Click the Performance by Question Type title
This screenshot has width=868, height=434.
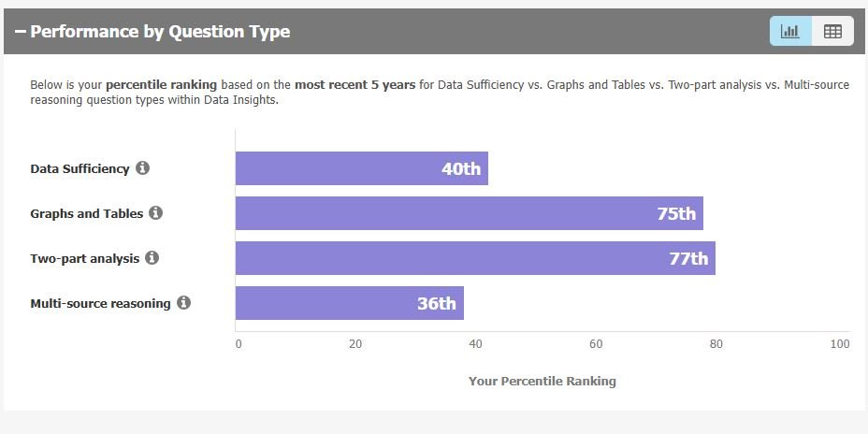(x=160, y=32)
